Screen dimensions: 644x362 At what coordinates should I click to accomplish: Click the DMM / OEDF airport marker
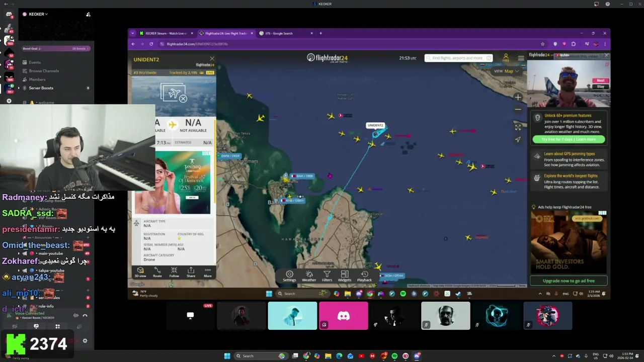pyautogui.click(x=229, y=156)
